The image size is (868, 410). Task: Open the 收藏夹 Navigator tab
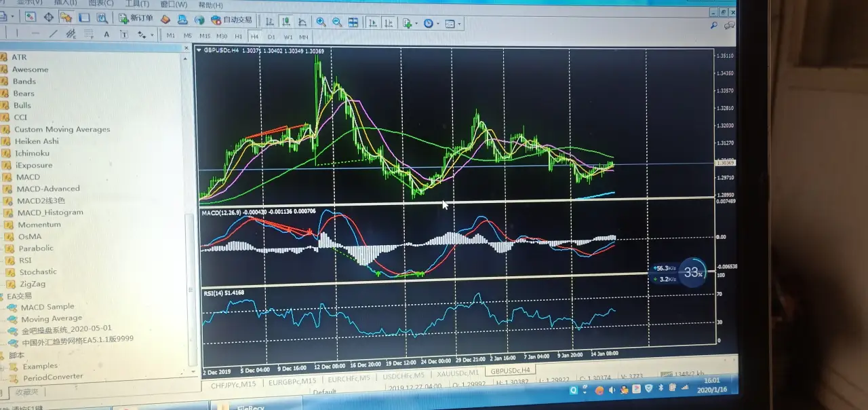[28, 392]
